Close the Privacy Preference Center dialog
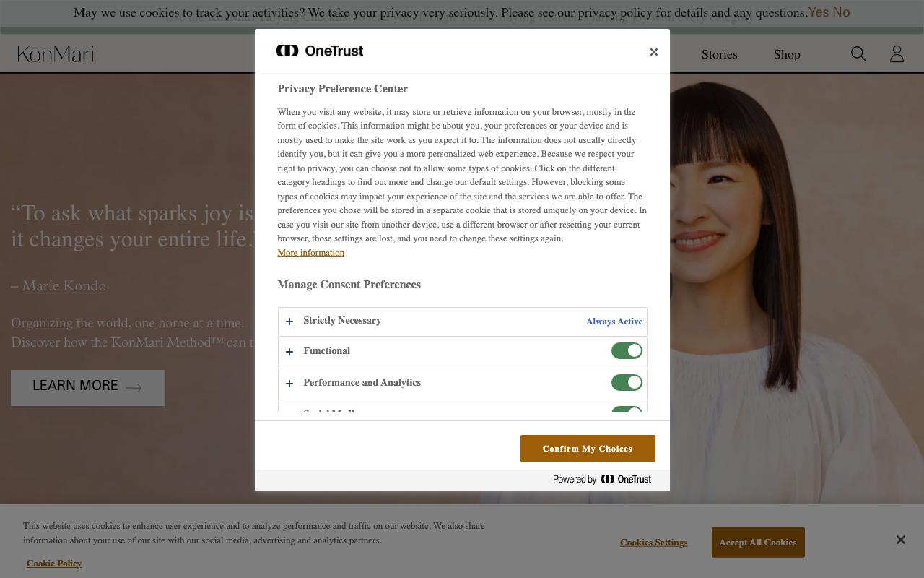The image size is (924, 578). [x=654, y=52]
